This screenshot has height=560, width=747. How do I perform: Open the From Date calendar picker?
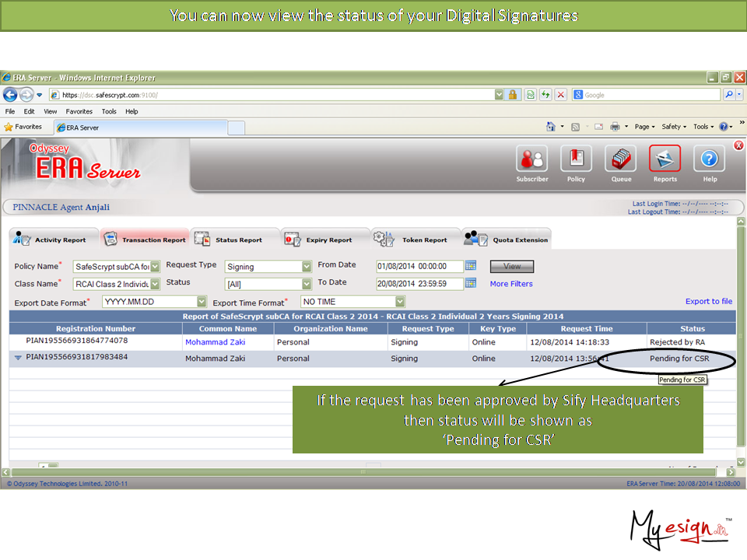click(x=471, y=266)
